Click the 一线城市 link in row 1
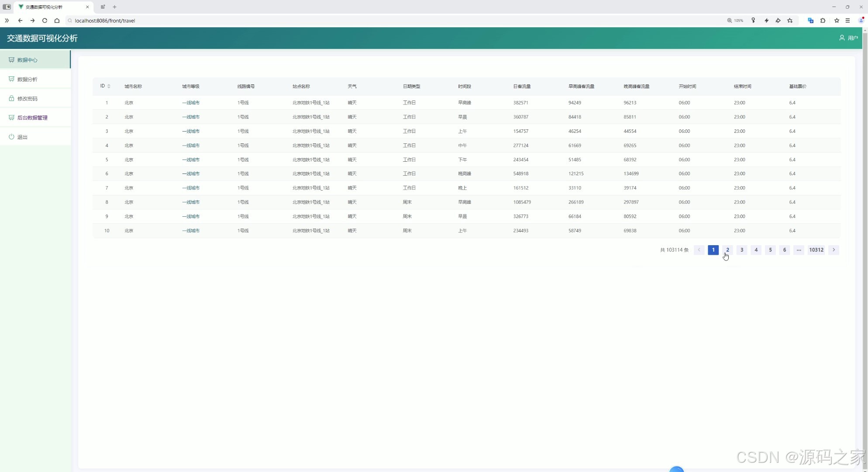868x472 pixels. [191, 103]
